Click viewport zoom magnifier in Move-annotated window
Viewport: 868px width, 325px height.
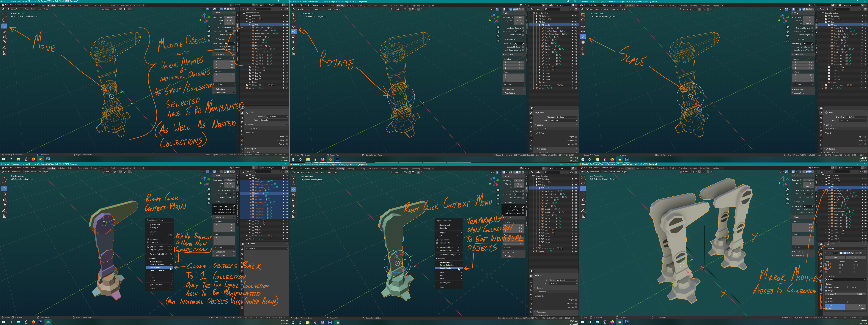click(x=209, y=27)
